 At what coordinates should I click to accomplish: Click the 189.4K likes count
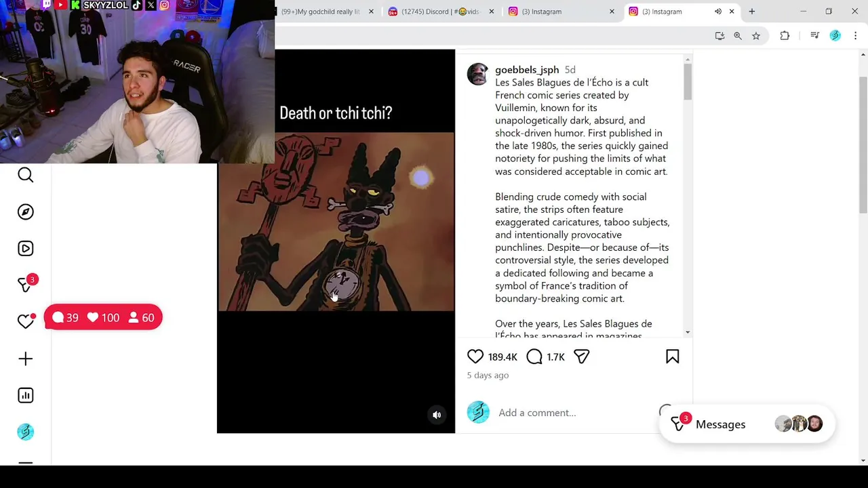[502, 357]
